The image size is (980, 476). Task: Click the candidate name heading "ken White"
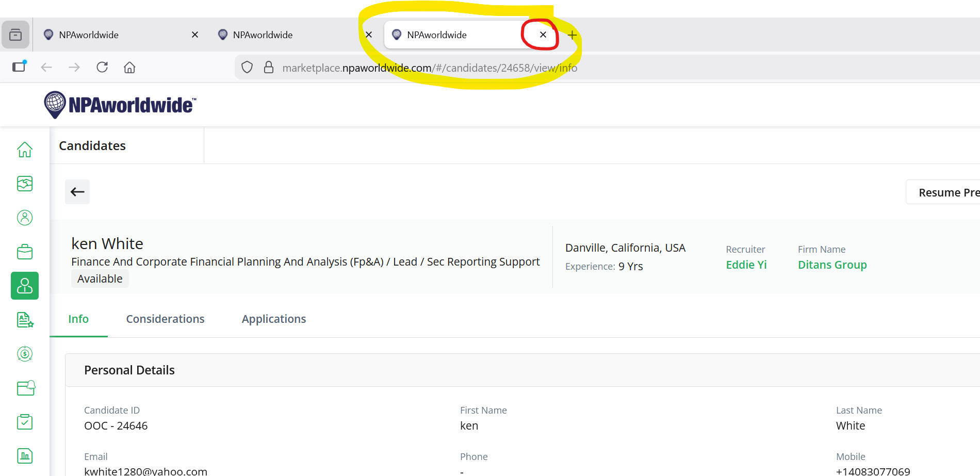pos(107,243)
